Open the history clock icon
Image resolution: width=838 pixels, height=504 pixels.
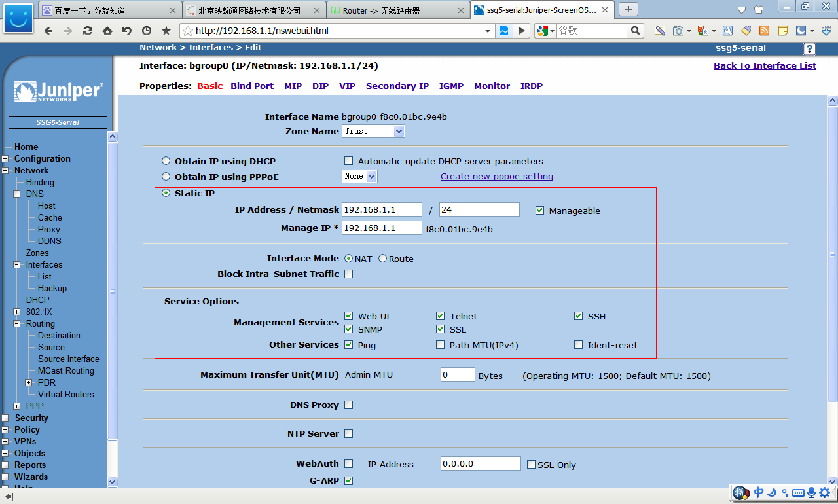pos(146,31)
